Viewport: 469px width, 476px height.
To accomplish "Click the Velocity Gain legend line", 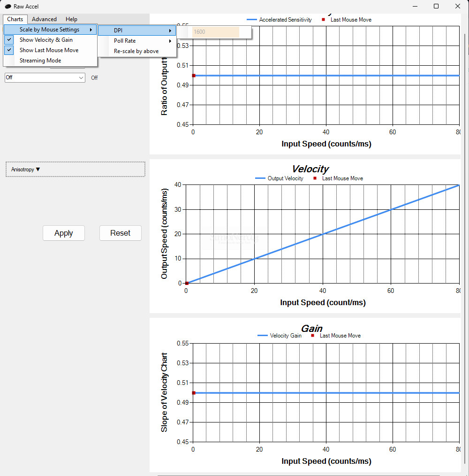I will click(263, 336).
